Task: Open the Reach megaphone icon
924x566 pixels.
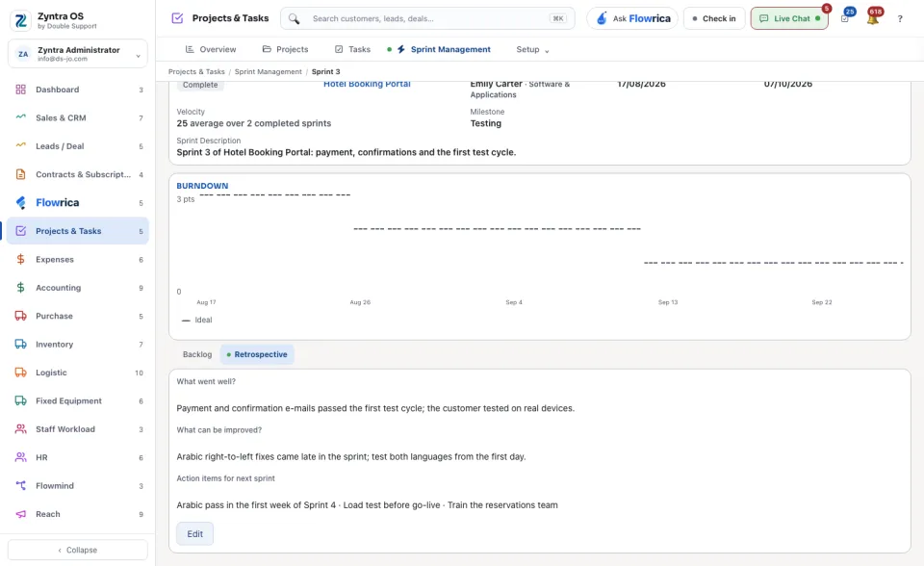Action: [20, 514]
